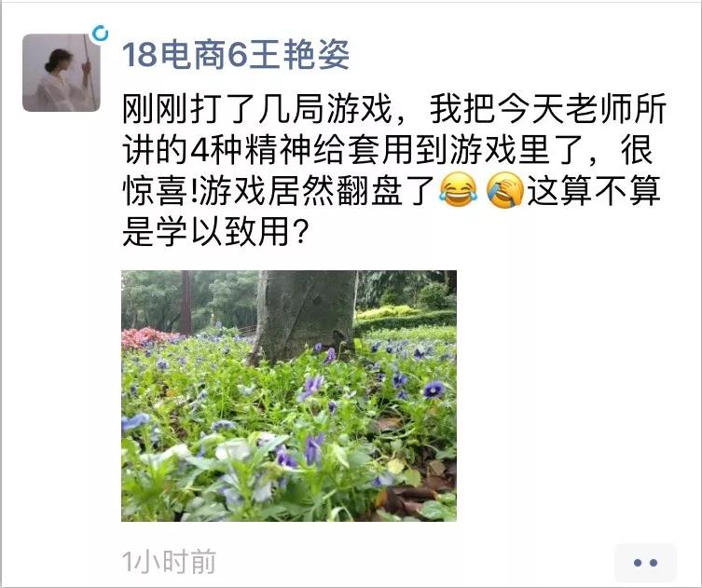Image resolution: width=702 pixels, height=588 pixels.
Task: Click the dark purple pansy on photo's right
Action: click(434, 390)
